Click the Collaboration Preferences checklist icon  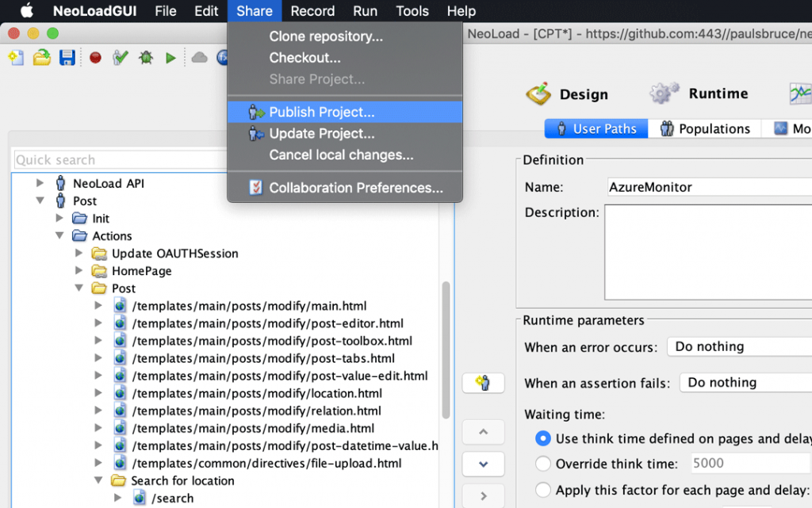256,187
